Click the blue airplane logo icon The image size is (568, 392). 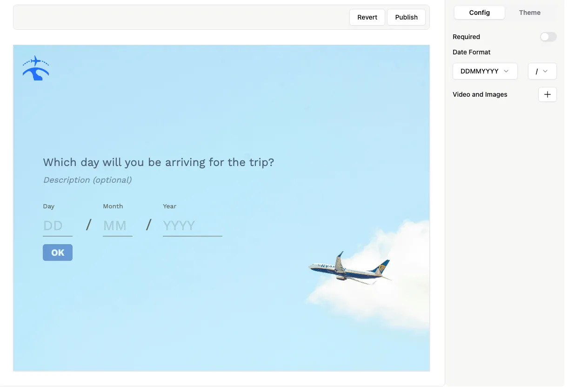[36, 68]
